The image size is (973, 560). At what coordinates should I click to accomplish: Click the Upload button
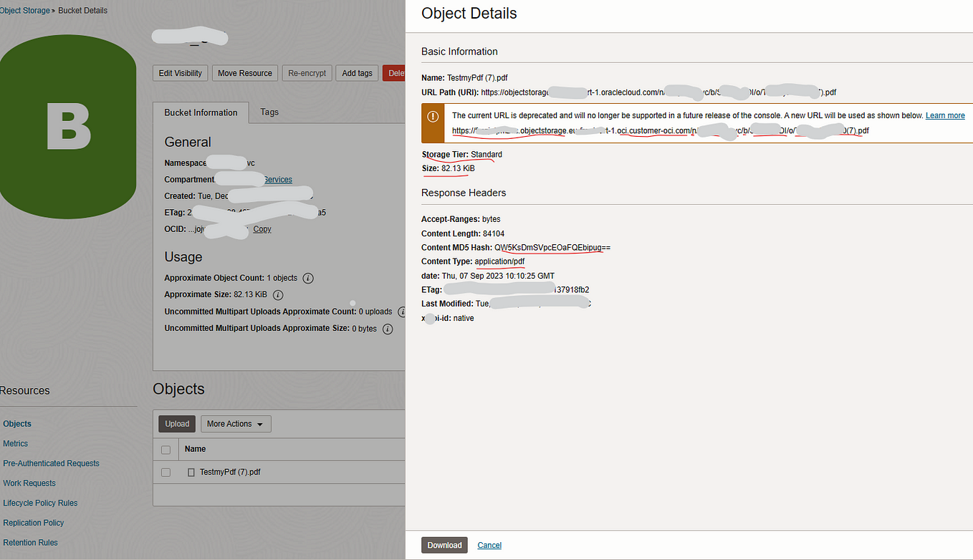[176, 423]
